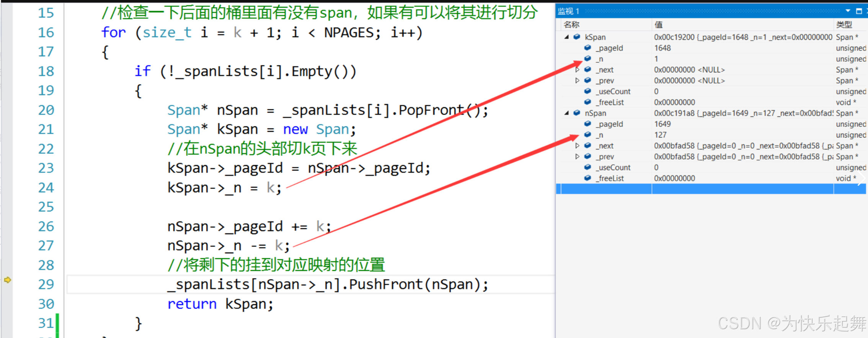Click the 值 column header
The image size is (868, 338).
pos(659,25)
